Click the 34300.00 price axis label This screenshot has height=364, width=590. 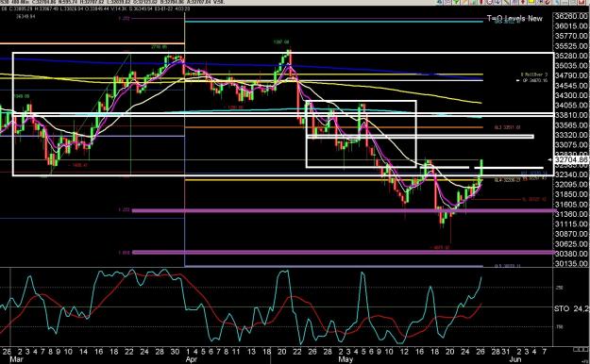click(571, 95)
